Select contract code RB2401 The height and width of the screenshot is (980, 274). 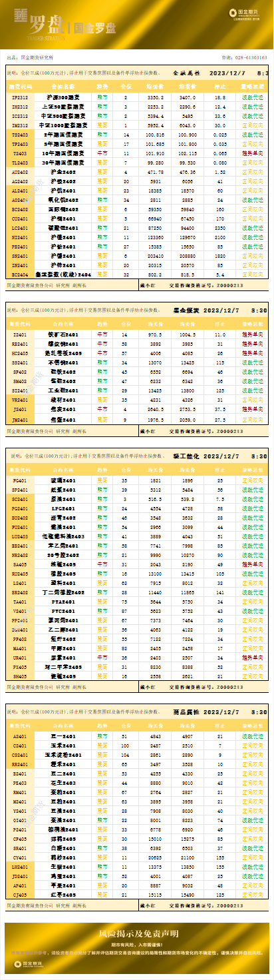(x=20, y=344)
